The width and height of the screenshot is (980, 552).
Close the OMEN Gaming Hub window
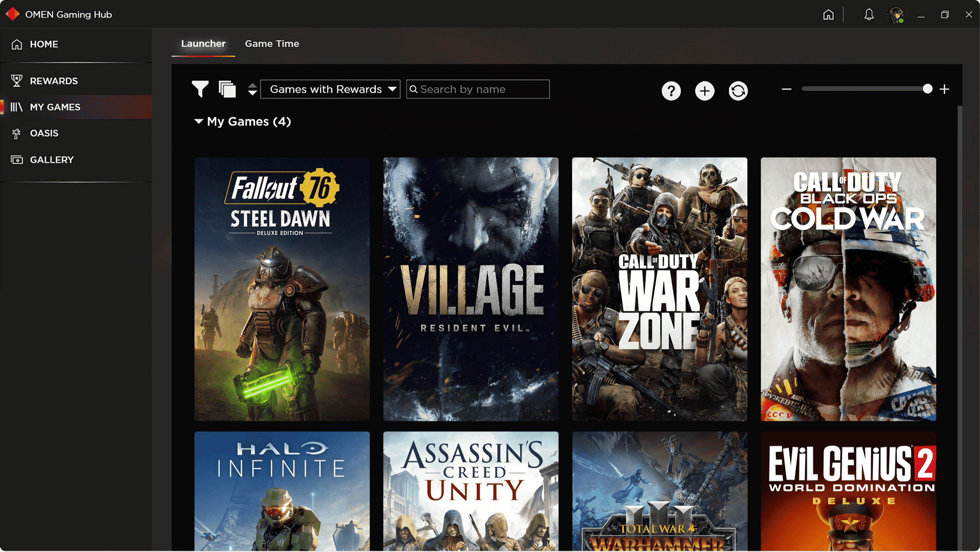click(x=969, y=15)
